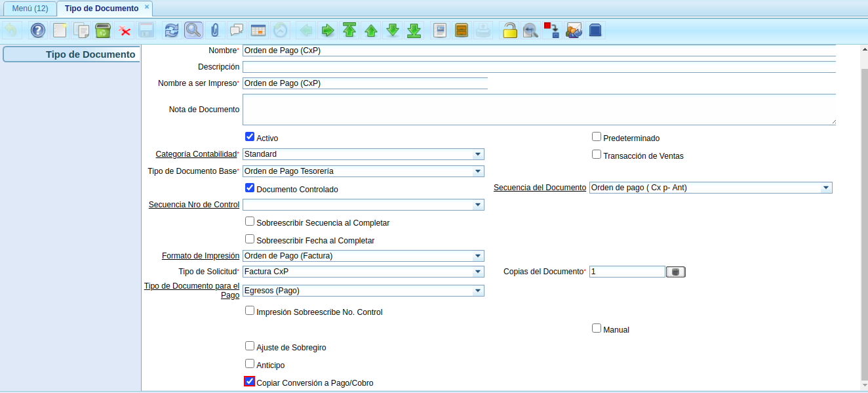Click the Report icon in toolbar
Viewport: 868px width, 393px height.
pos(441,30)
